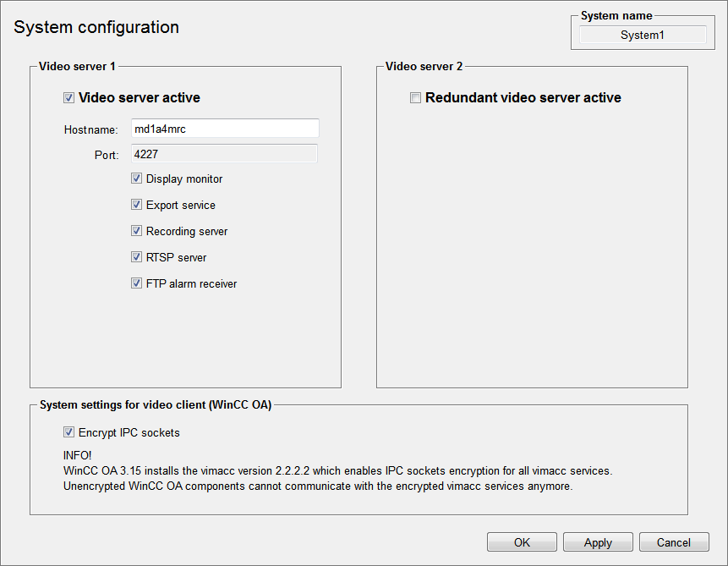Click the Port field showing 4227
This screenshot has height=566, width=728.
(224, 155)
